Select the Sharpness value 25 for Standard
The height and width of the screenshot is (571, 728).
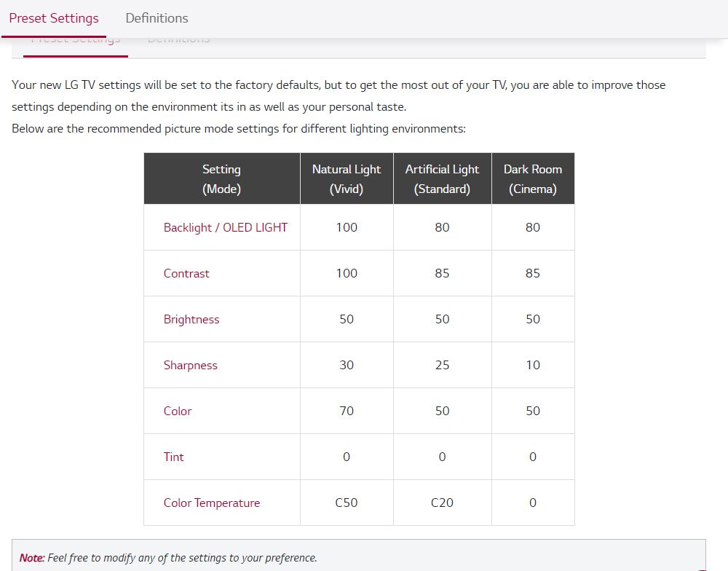[x=442, y=365]
